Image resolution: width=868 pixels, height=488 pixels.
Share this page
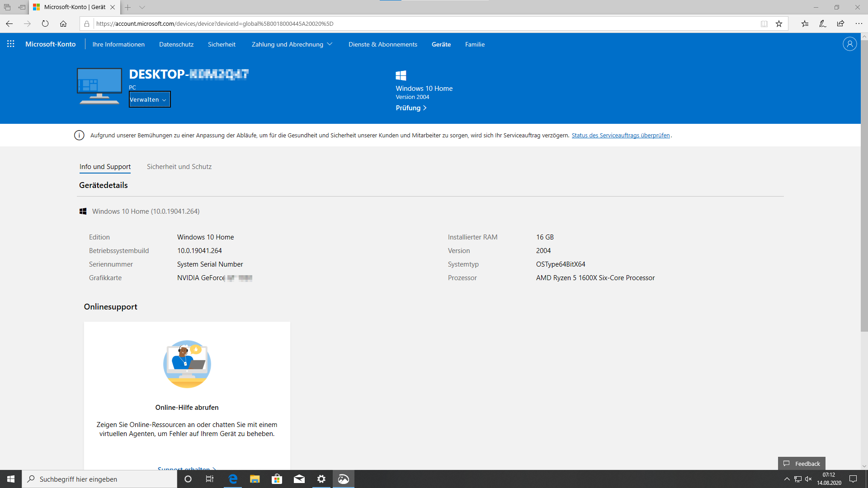coord(840,23)
